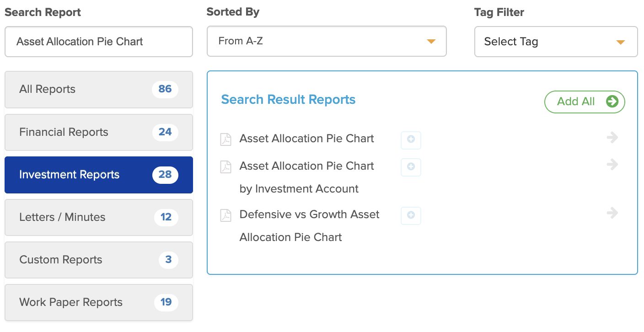
Task: Switch to Financial Reports category
Action: (x=99, y=133)
